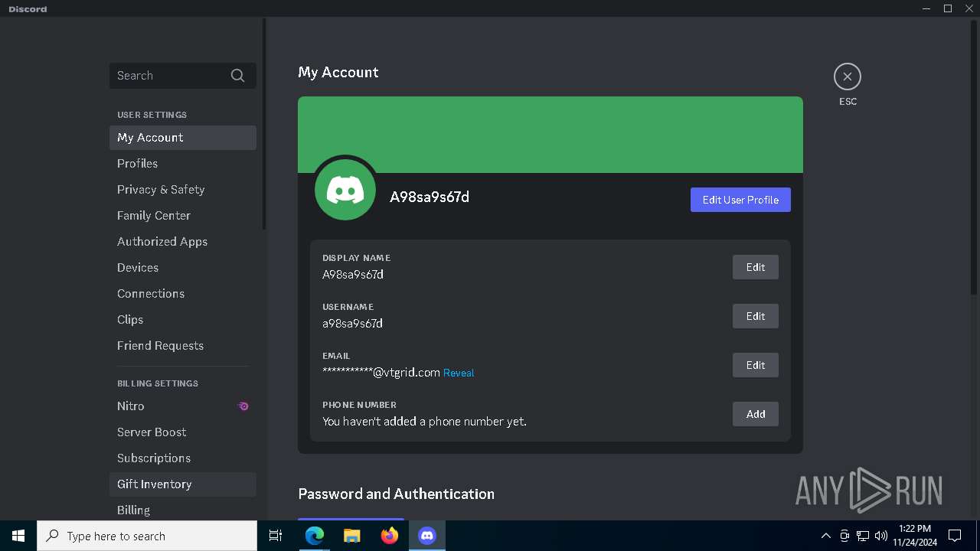Image resolution: width=980 pixels, height=551 pixels.
Task: Click the USER SETTINGS section label
Action: tap(152, 115)
